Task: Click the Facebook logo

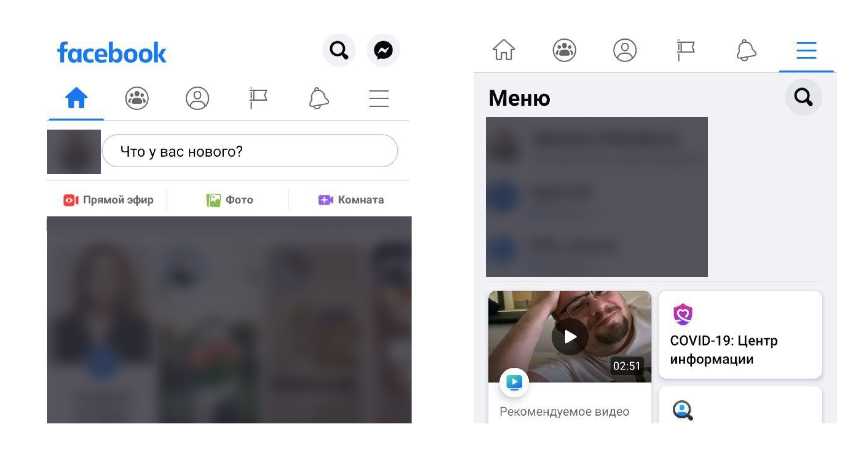Action: [112, 52]
